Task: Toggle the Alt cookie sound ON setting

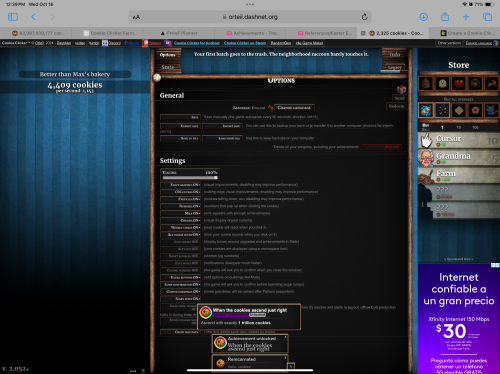Action: pos(180,235)
